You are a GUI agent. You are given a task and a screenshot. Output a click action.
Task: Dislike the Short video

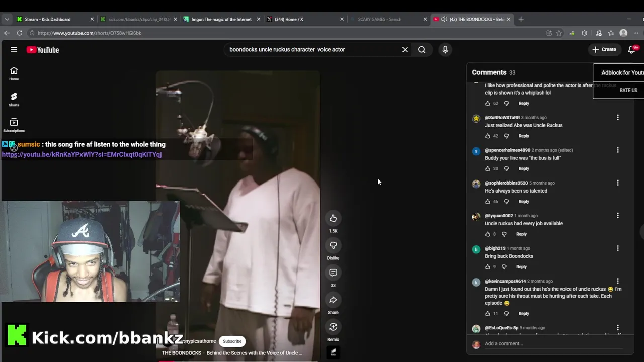click(x=333, y=245)
